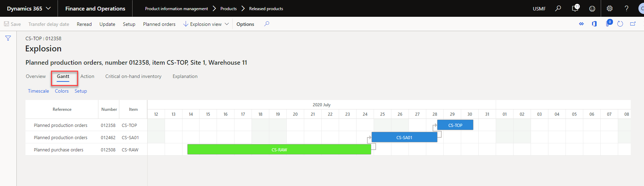The width and height of the screenshot is (644, 186).
Task: Click the Colors link
Action: [62, 91]
